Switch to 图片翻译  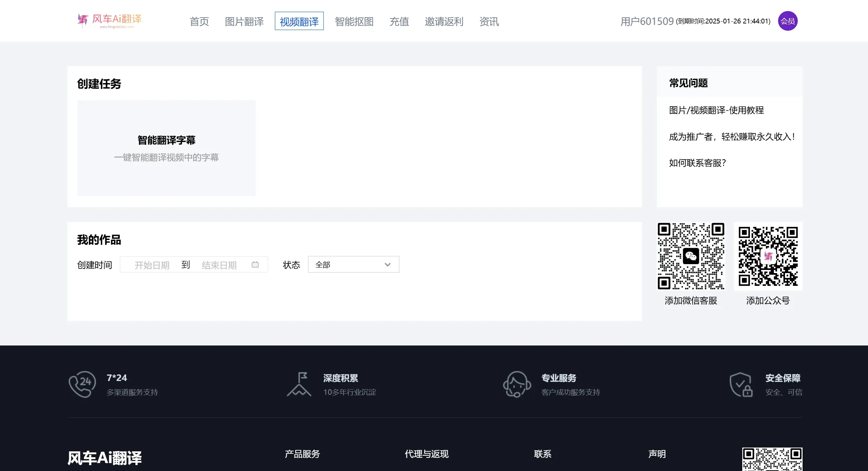click(244, 21)
